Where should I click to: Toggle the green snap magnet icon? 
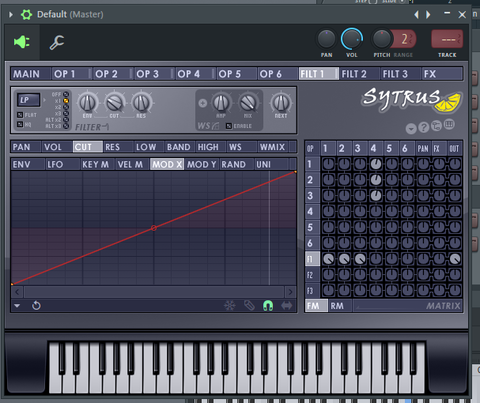coord(268,305)
